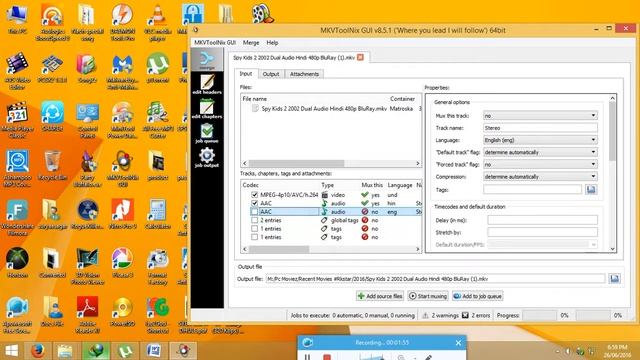Screen dimensions: 640x360
Task: Close the Spy Kids 2 file tab
Action: coord(360,58)
